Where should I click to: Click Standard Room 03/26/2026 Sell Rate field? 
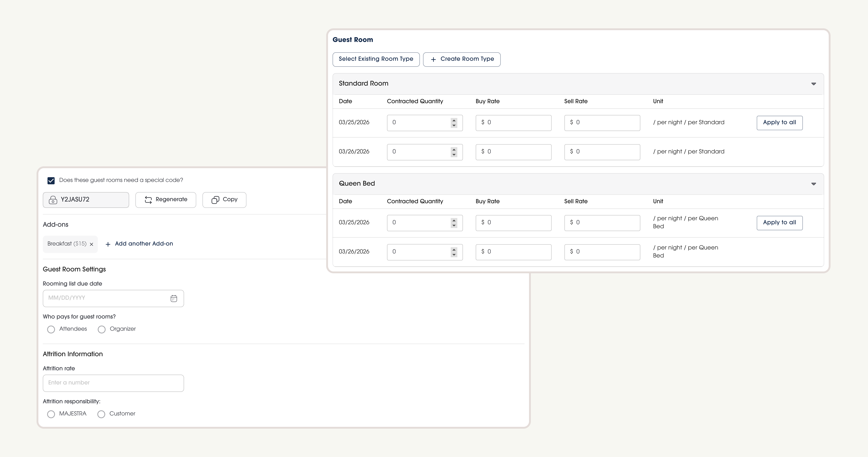coord(602,152)
